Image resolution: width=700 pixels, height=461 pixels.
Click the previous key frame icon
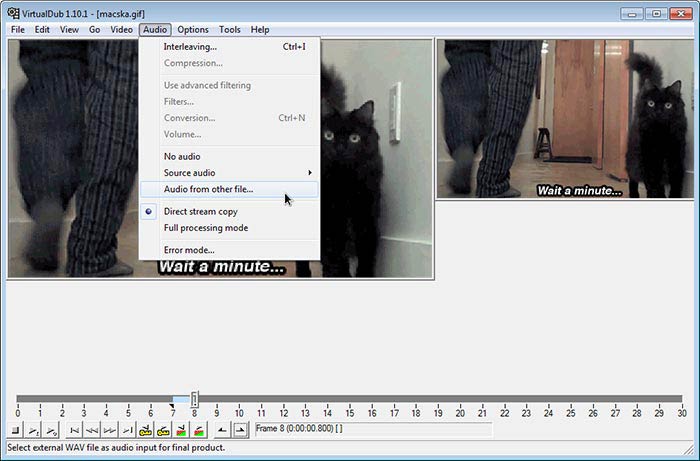click(x=145, y=430)
